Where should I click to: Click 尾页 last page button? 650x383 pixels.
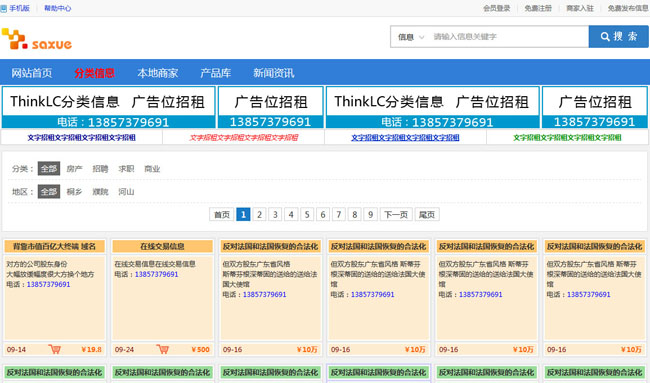pyautogui.click(x=427, y=214)
